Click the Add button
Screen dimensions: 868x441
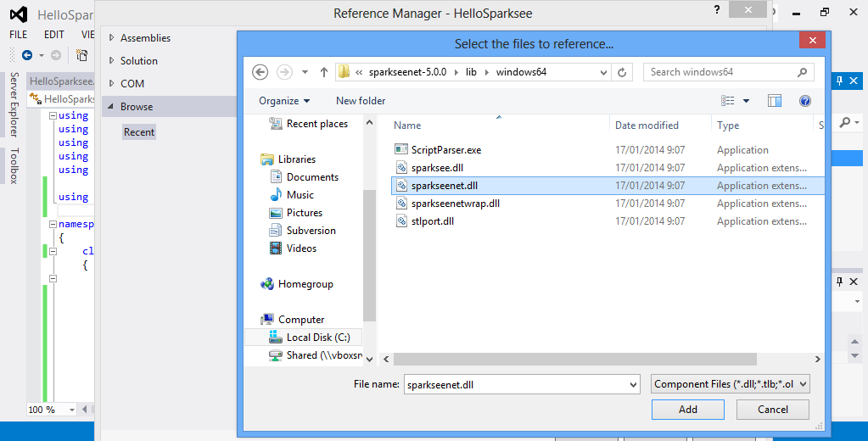point(688,410)
